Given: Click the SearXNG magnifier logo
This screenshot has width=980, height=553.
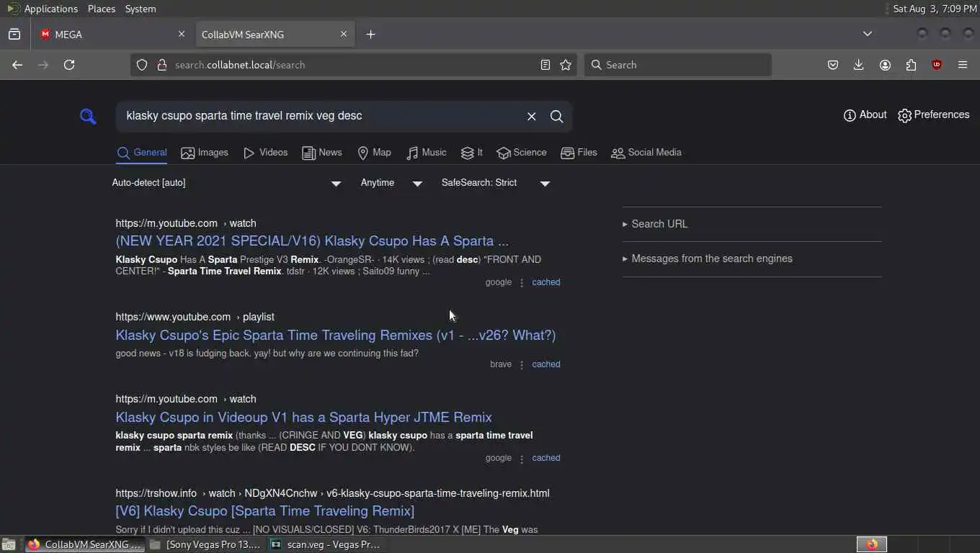Looking at the screenshot, I should (88, 116).
